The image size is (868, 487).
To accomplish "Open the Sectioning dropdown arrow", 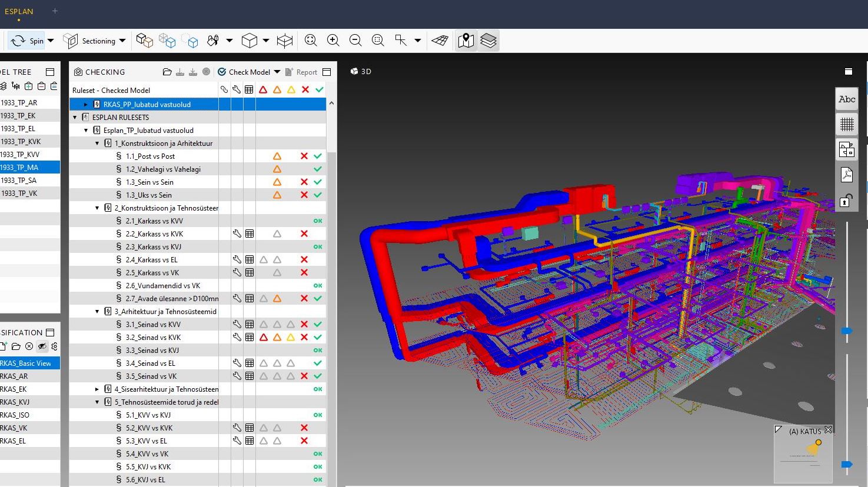I will point(122,41).
